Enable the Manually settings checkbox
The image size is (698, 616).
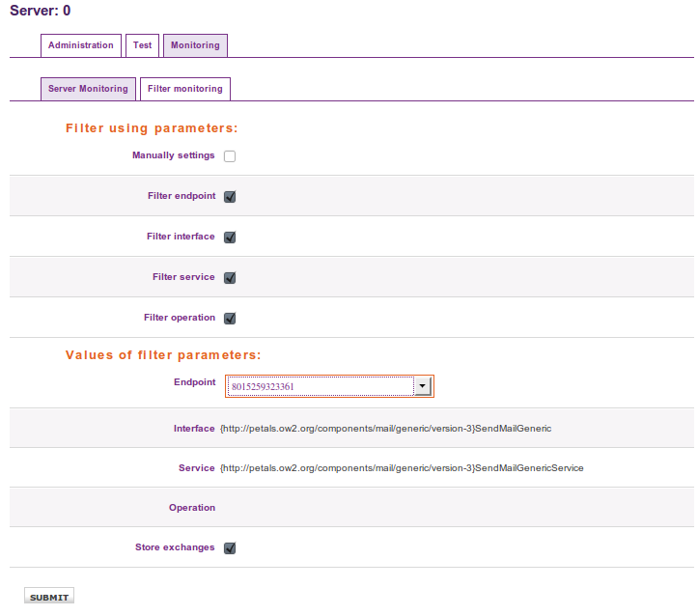tap(230, 156)
